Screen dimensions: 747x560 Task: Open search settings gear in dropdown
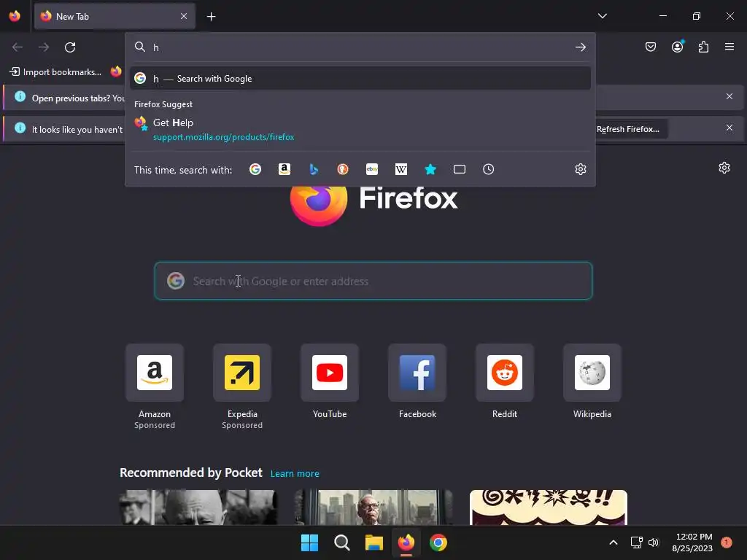pyautogui.click(x=580, y=169)
